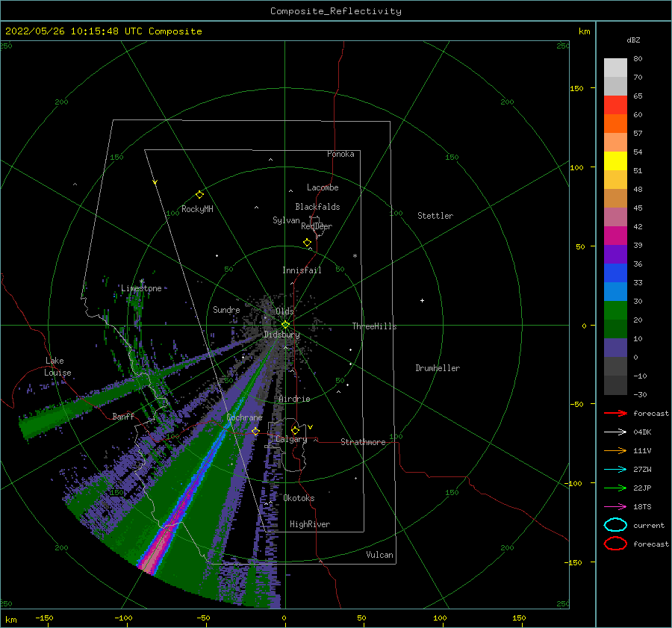This screenshot has height=628, width=672.
Task: Click the Lacombe city label
Action: point(323,187)
